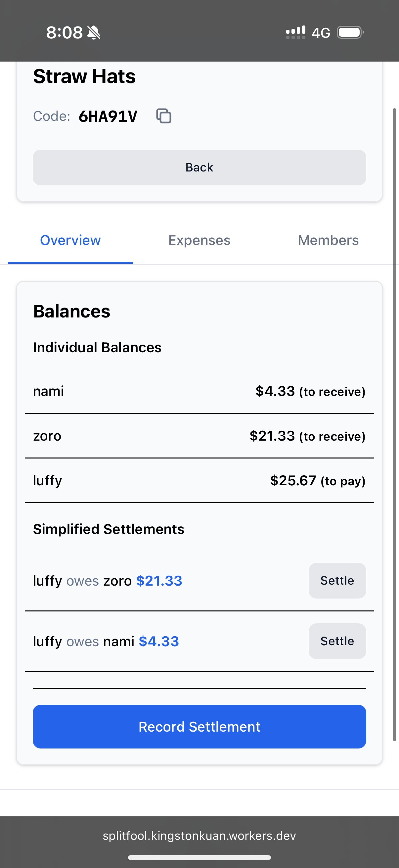Screen dimensions: 399x868
Task: Tap nami's individual balance row
Action: (199, 391)
